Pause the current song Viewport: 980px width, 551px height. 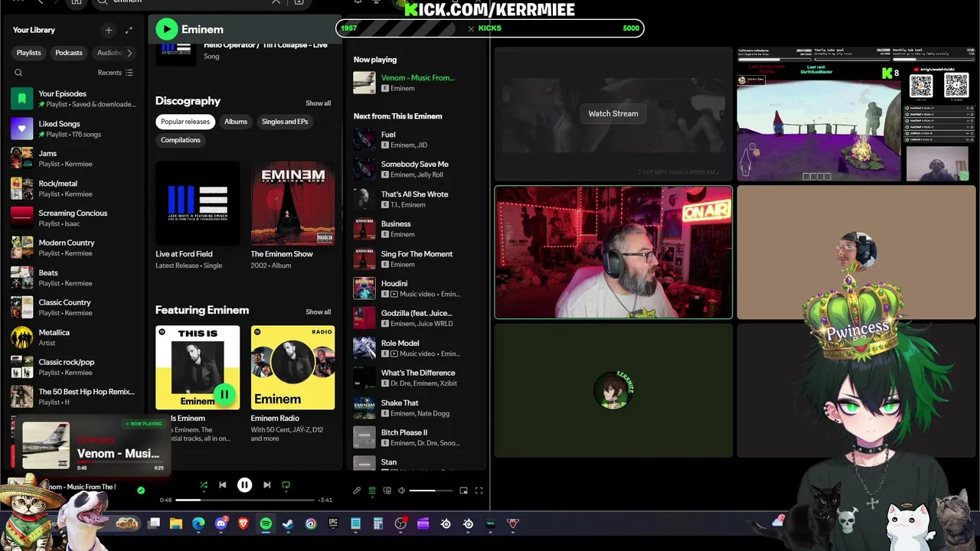click(244, 484)
